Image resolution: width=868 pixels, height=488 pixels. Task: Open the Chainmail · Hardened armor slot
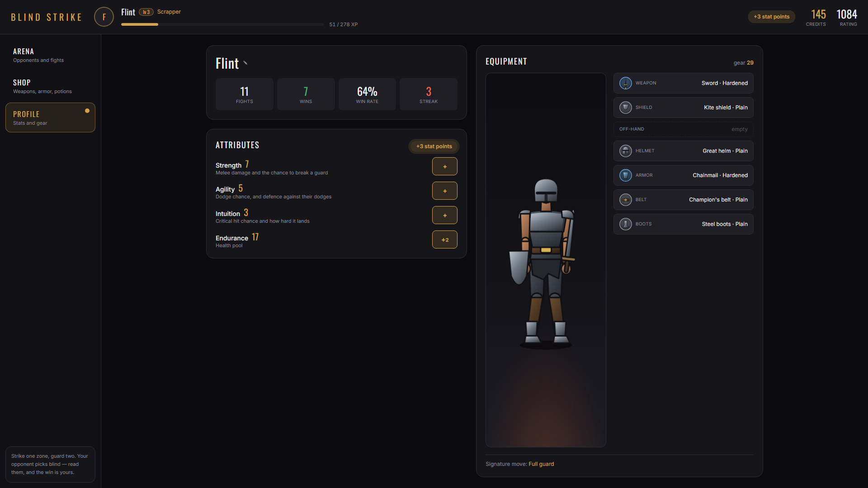point(684,175)
